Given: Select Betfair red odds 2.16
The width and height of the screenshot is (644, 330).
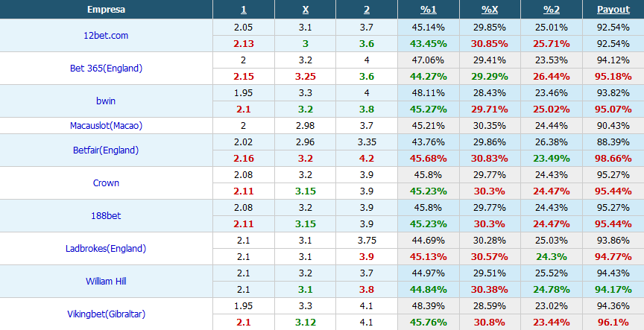Looking at the screenshot, I should click(x=244, y=159).
